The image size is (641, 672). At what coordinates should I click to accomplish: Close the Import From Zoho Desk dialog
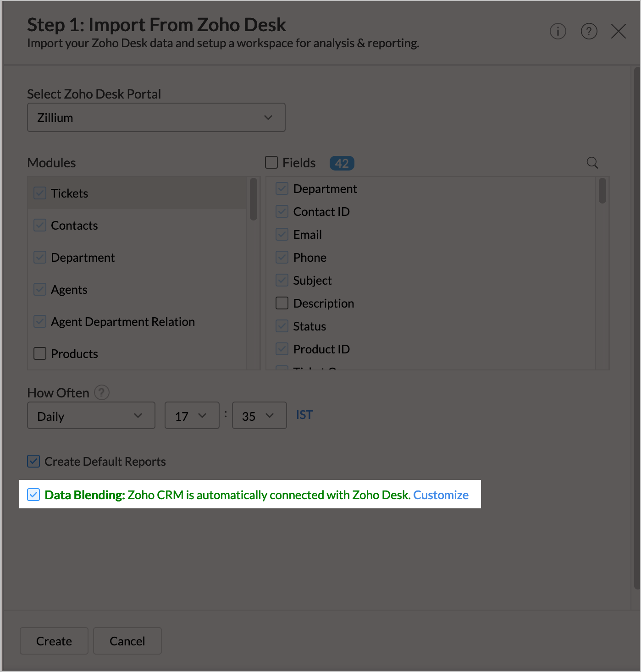[x=618, y=31]
